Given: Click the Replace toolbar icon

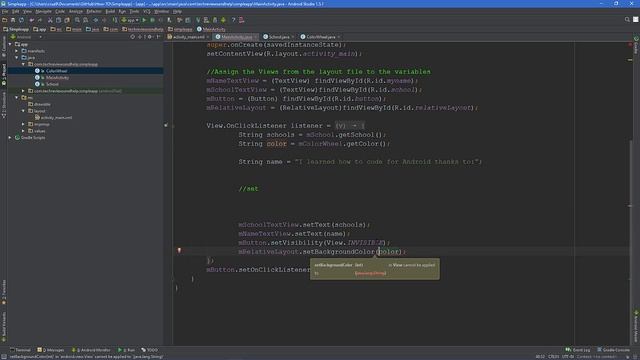Looking at the screenshot, I should click(86, 20).
